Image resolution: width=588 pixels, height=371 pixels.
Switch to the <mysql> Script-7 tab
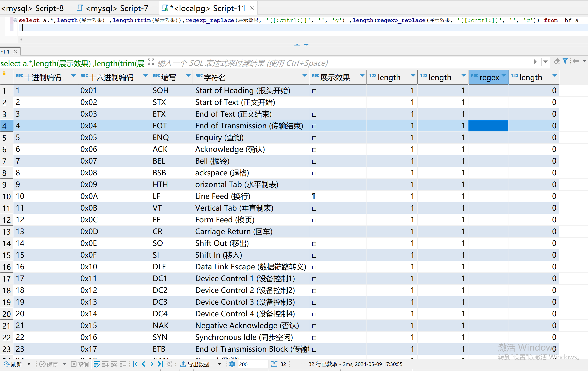tap(113, 8)
